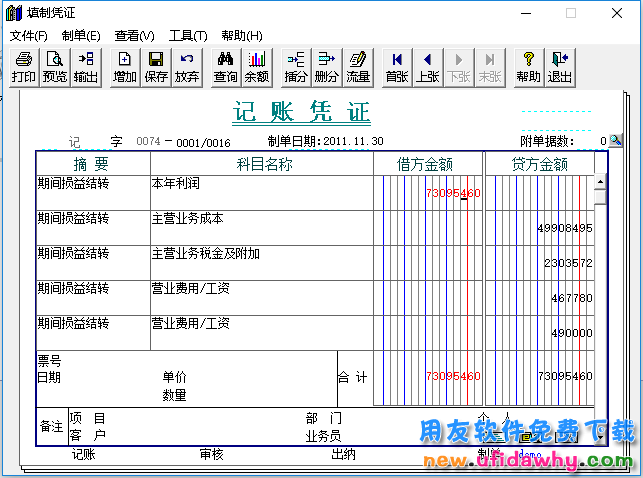This screenshot has width=643, height=478.
Task: Click the magnifier next to 附单据数
Action: pyautogui.click(x=615, y=142)
